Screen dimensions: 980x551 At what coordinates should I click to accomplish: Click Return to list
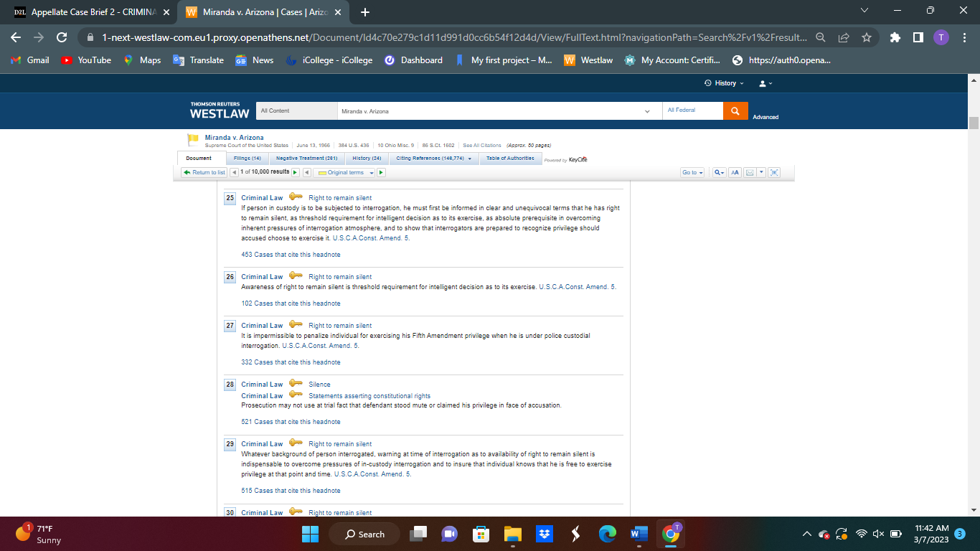[x=204, y=172]
